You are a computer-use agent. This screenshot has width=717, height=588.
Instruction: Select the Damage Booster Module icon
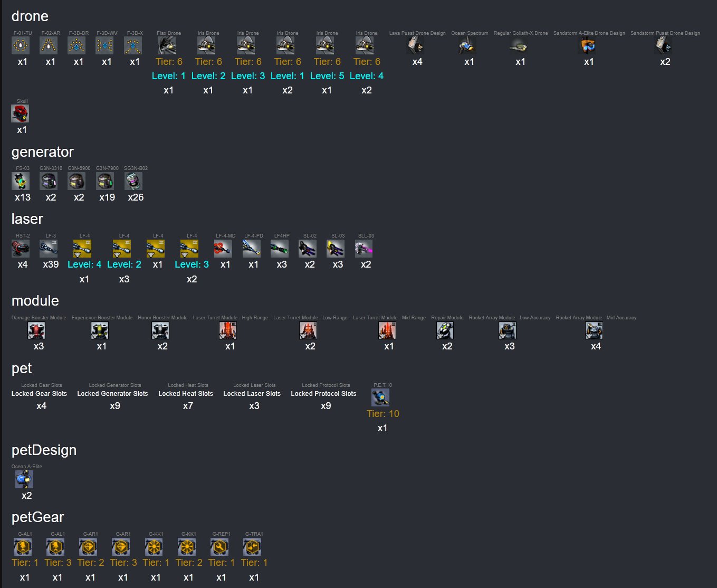click(36, 330)
